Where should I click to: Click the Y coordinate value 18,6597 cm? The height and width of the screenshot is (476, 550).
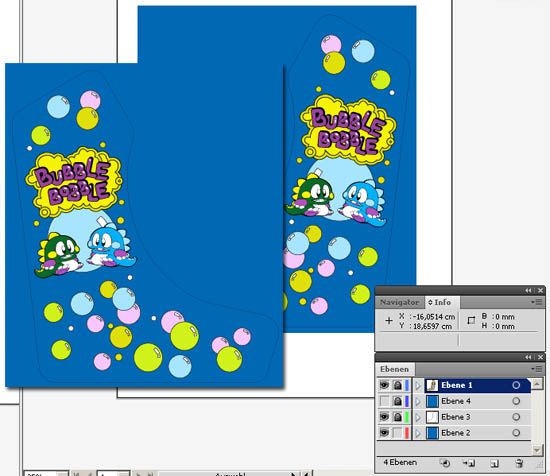tap(432, 326)
